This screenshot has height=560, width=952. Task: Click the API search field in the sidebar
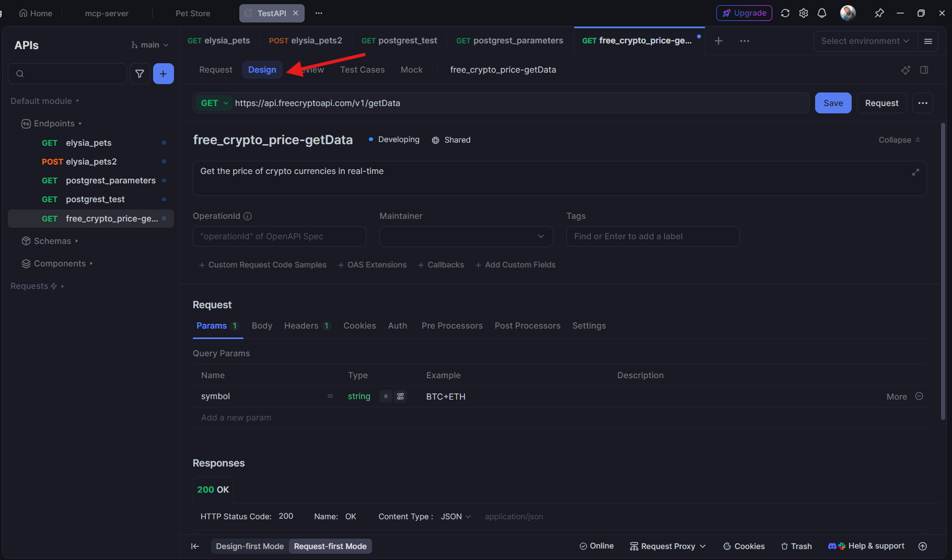[67, 74]
